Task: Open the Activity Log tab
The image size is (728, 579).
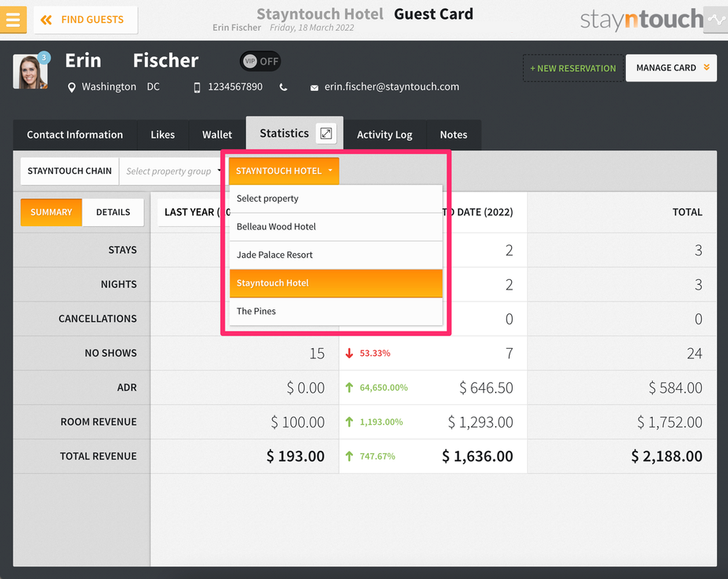Action: coord(385,134)
